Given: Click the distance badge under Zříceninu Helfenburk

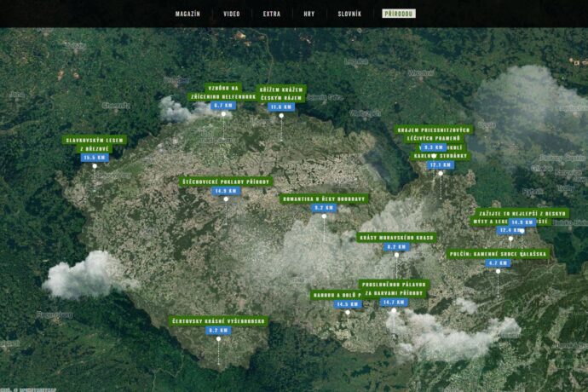Looking at the screenshot, I should [223, 106].
